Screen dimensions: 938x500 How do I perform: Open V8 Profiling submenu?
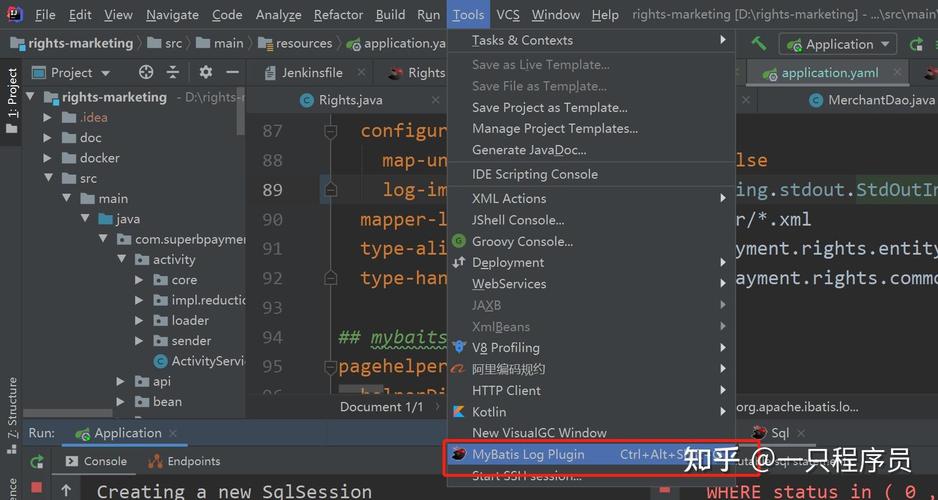pos(591,347)
